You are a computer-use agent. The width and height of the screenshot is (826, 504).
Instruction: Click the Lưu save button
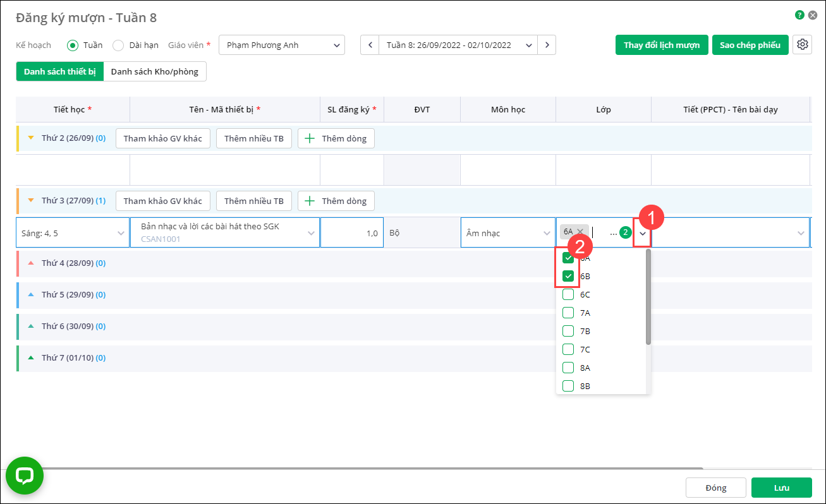[x=782, y=488]
